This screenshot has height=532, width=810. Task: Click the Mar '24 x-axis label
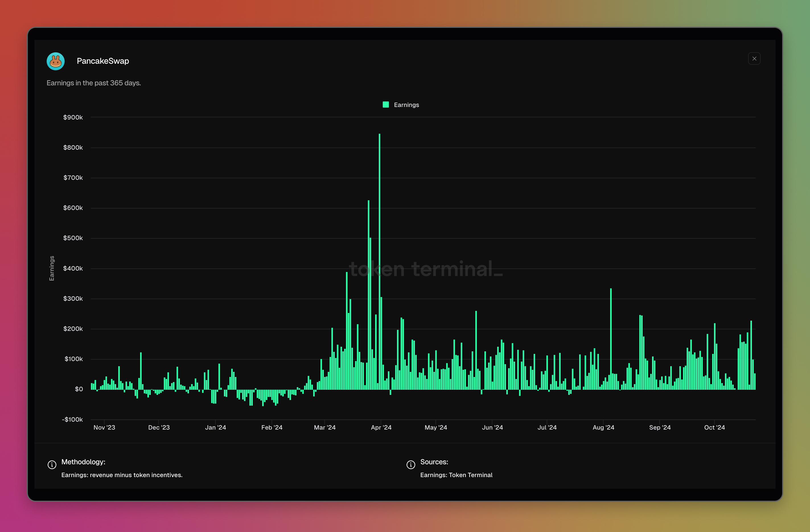click(x=325, y=428)
